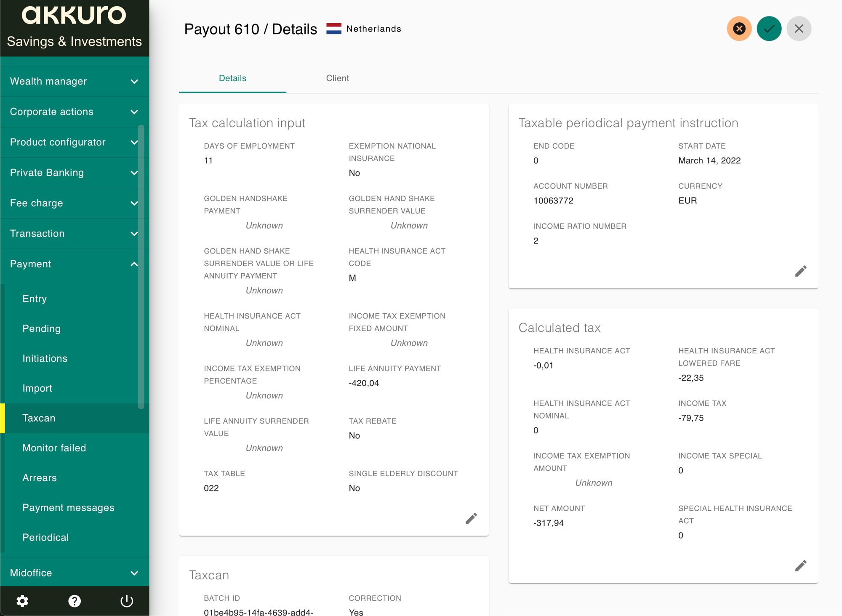Screen dimensions: 842x616
Task: Select the Details tab
Action: click(232, 78)
